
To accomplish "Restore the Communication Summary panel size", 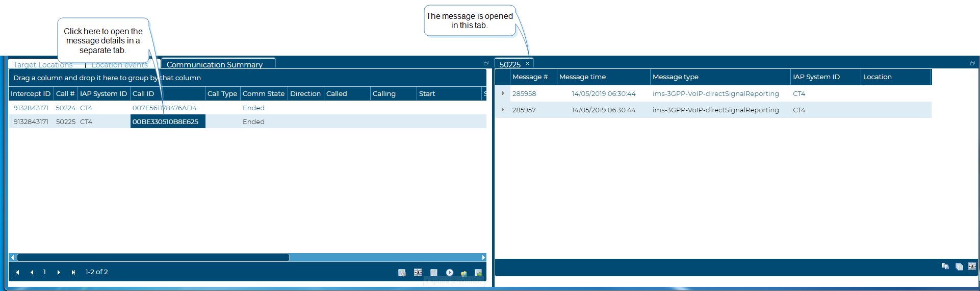I will 486,63.
